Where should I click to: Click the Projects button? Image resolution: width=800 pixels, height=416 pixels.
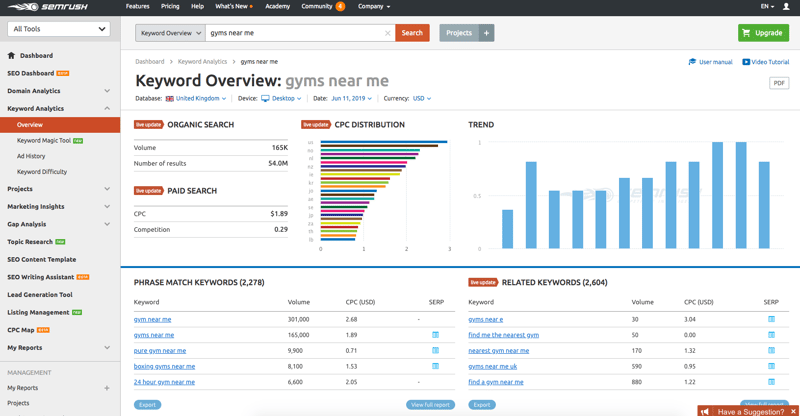click(x=459, y=33)
